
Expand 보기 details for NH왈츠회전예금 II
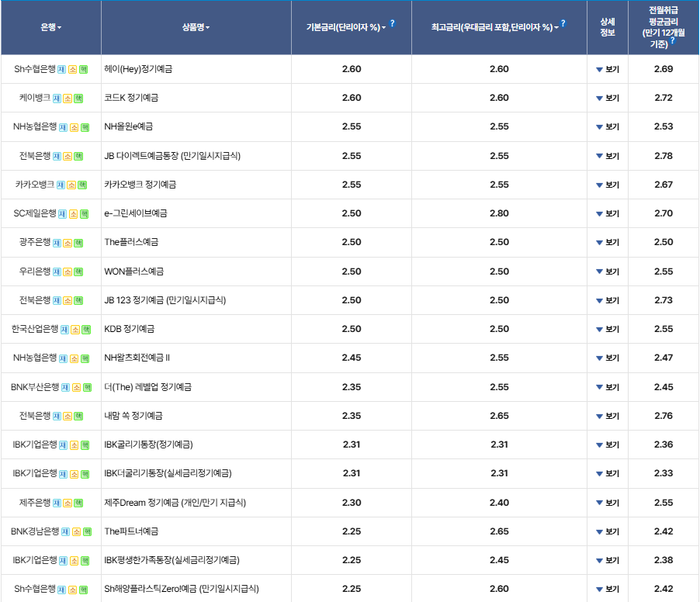pyautogui.click(x=608, y=358)
